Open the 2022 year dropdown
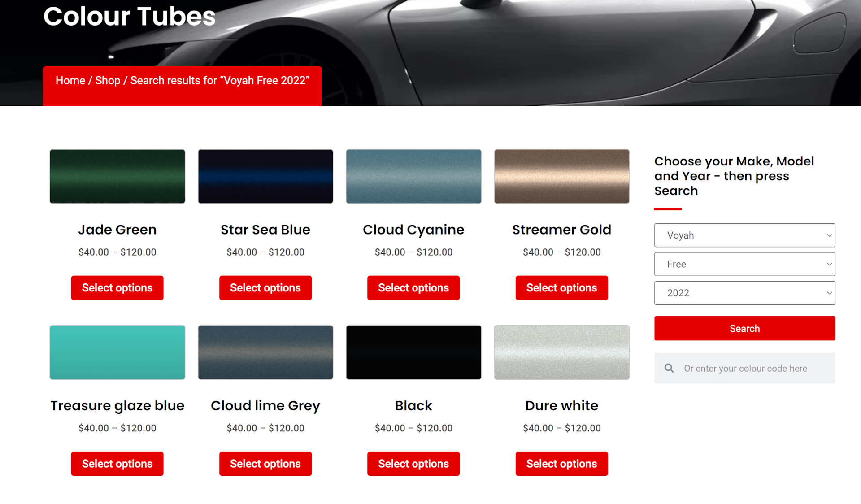The height and width of the screenshot is (504, 861). point(744,293)
